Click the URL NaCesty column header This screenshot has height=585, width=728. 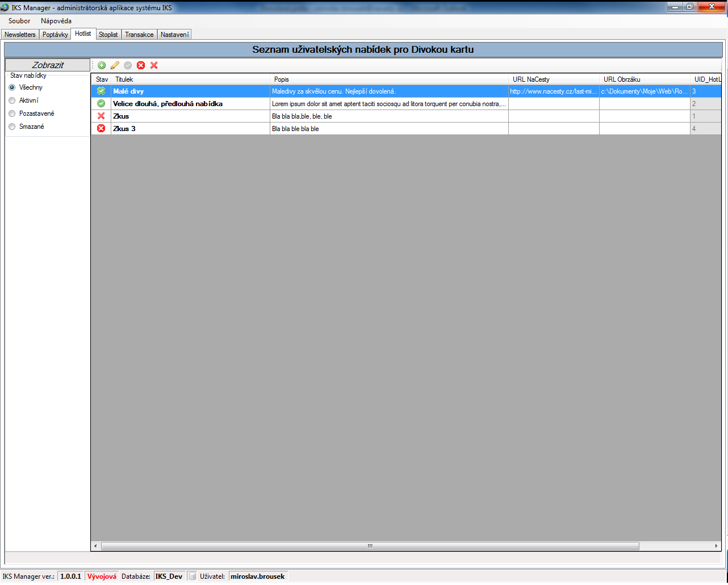[554, 79]
